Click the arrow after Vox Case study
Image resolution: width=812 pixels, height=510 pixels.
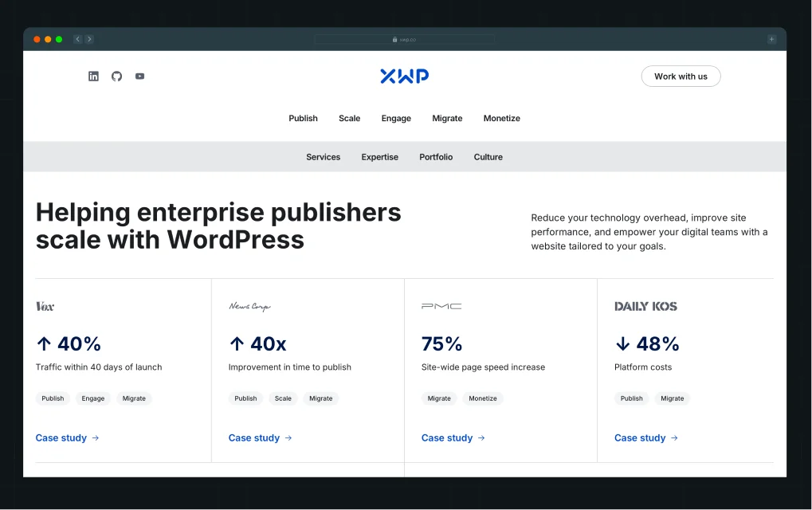click(96, 438)
